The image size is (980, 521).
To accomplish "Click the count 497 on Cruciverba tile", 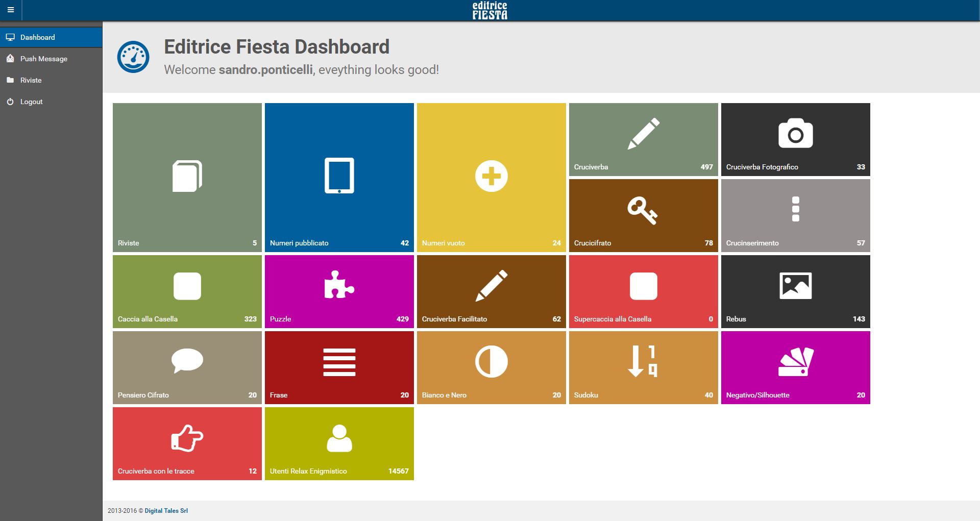I will (707, 167).
